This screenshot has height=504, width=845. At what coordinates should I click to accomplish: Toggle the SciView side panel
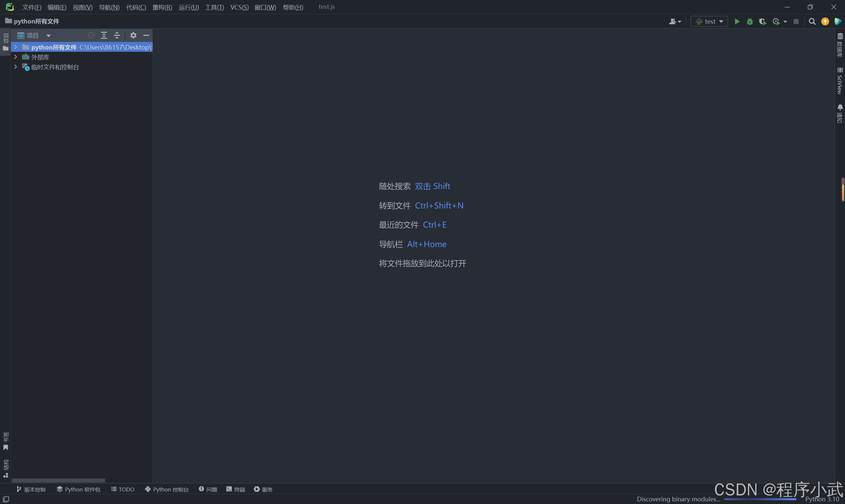pyautogui.click(x=840, y=81)
